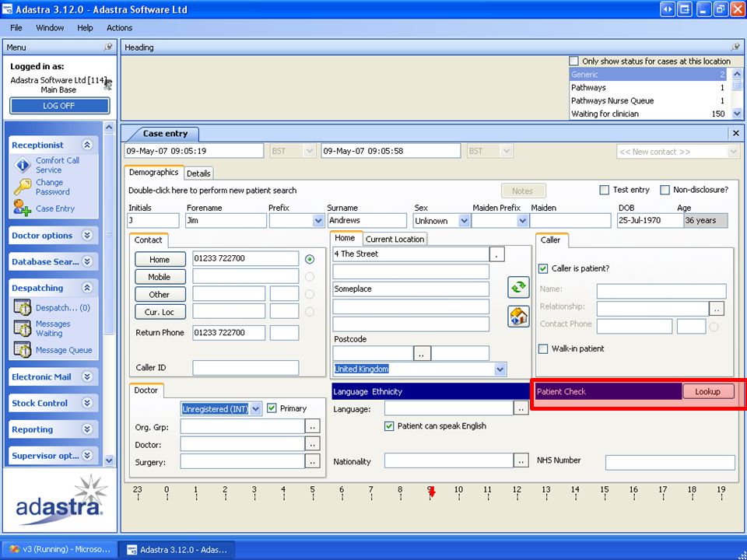Click the Language browse '..' button
This screenshot has height=560, width=747.
521,408
